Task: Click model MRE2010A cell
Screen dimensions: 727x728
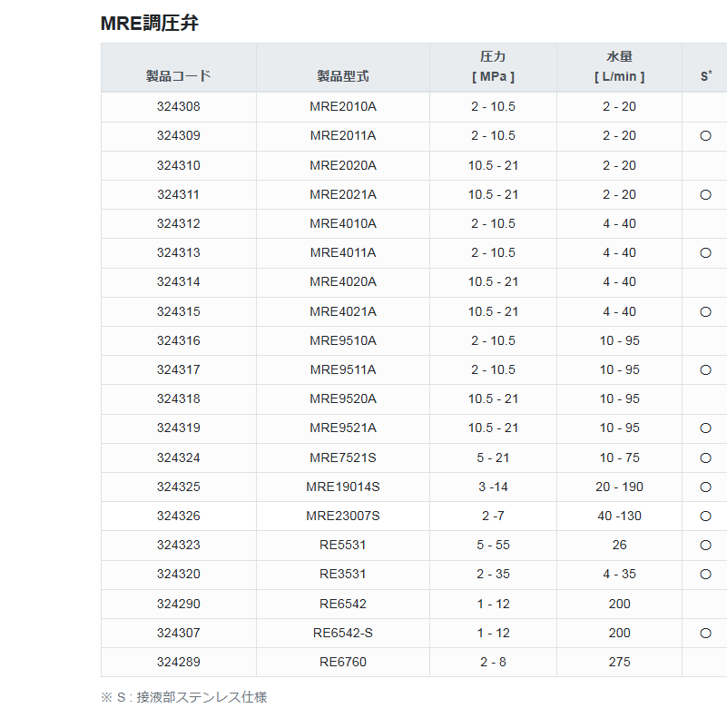Action: pos(343,107)
